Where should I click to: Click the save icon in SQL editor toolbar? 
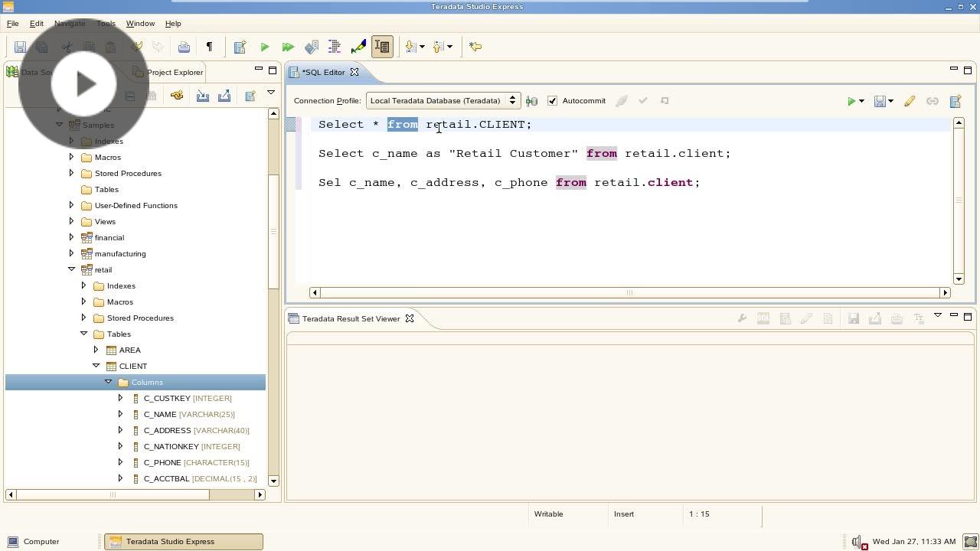880,101
